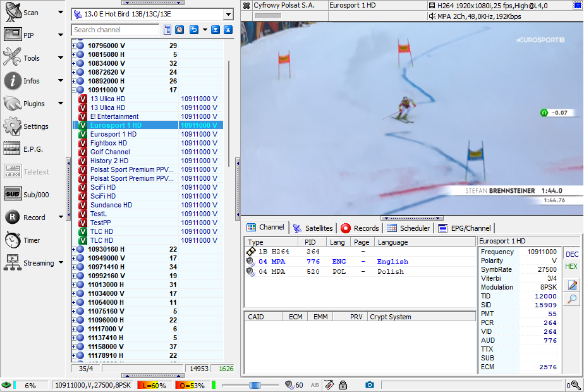Switch to the EPG/Channel tab
Viewport: 584px width, 392px height.
point(465,228)
